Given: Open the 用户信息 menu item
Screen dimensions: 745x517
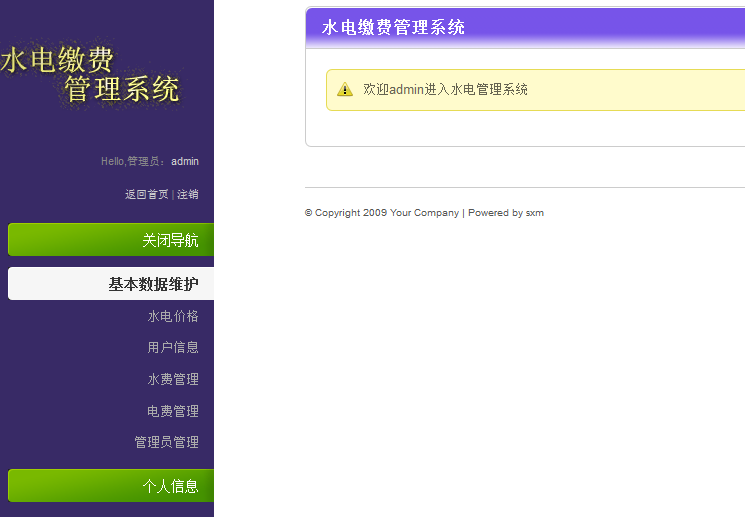Looking at the screenshot, I should tap(173, 347).
